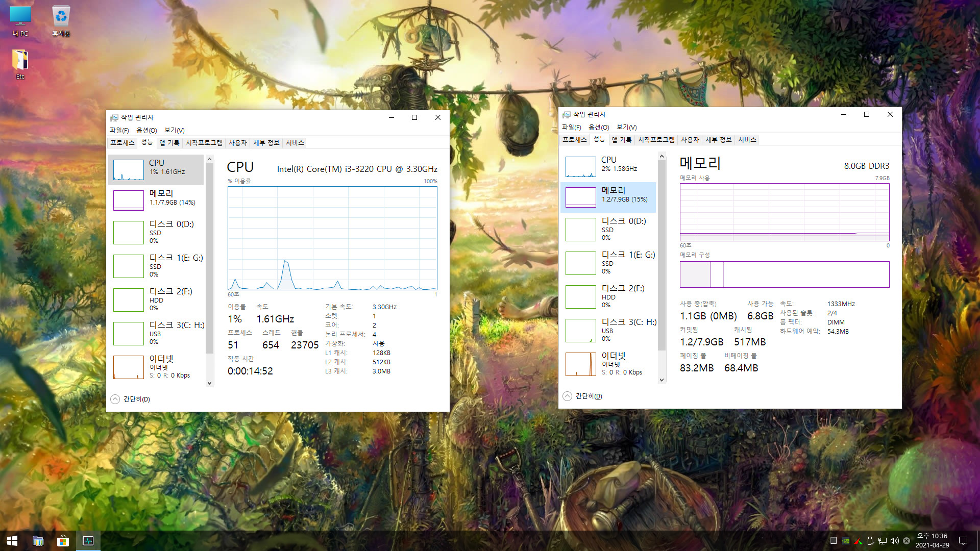
Task: Open notification action center
Action: click(x=963, y=541)
